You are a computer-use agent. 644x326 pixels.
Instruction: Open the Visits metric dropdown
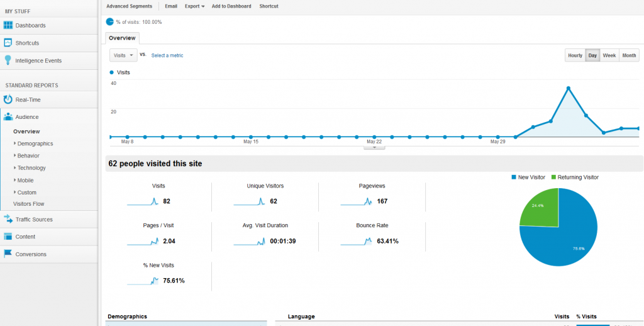click(x=123, y=55)
